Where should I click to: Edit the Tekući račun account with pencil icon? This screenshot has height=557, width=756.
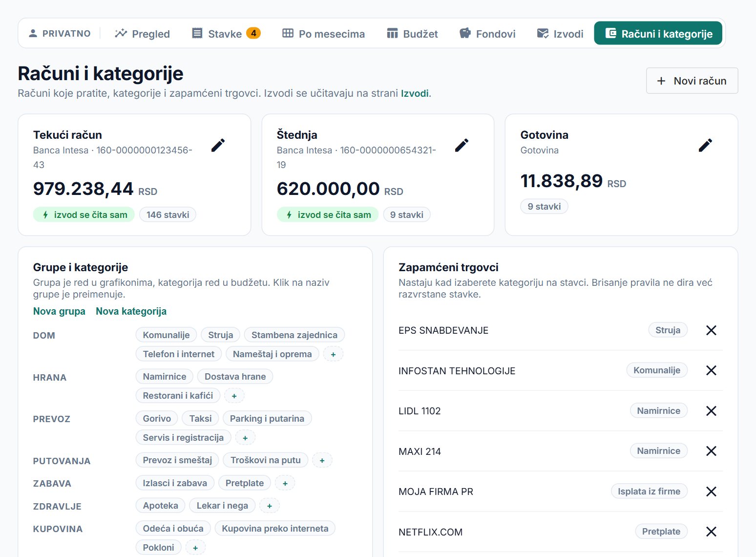[x=218, y=145]
